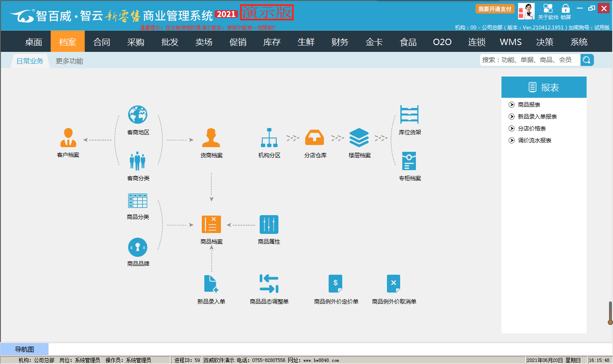Expand the 分店价格表 report entry
This screenshot has width=613, height=364.
(532, 128)
